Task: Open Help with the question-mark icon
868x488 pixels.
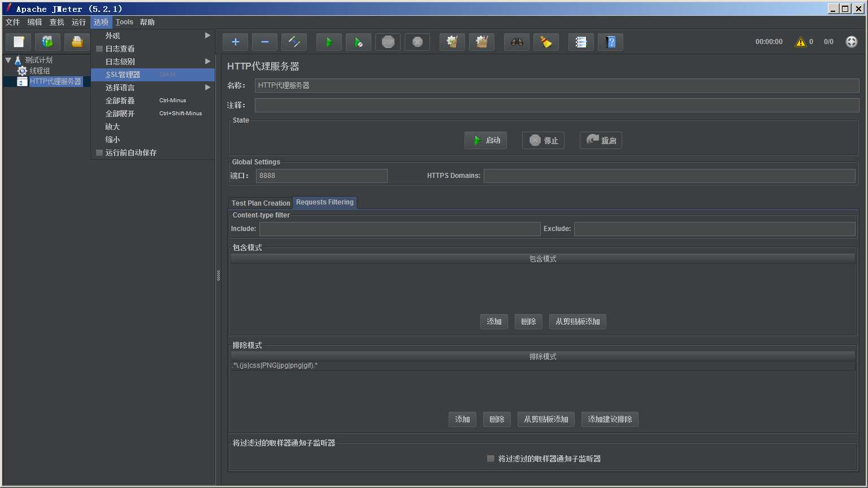Action: 610,42
